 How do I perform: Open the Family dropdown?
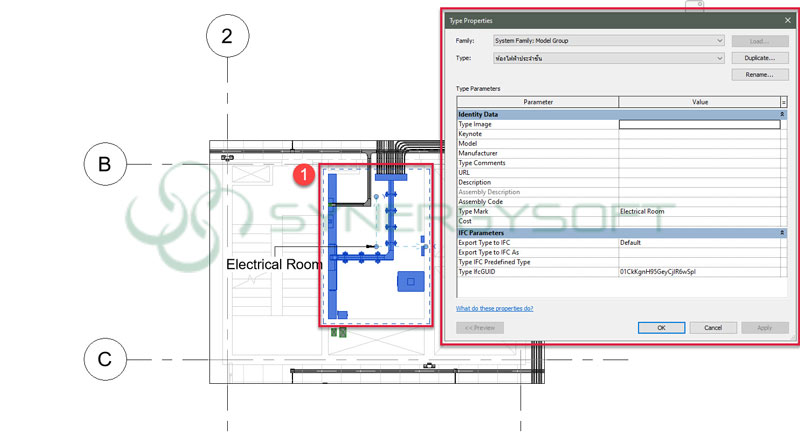coord(719,41)
